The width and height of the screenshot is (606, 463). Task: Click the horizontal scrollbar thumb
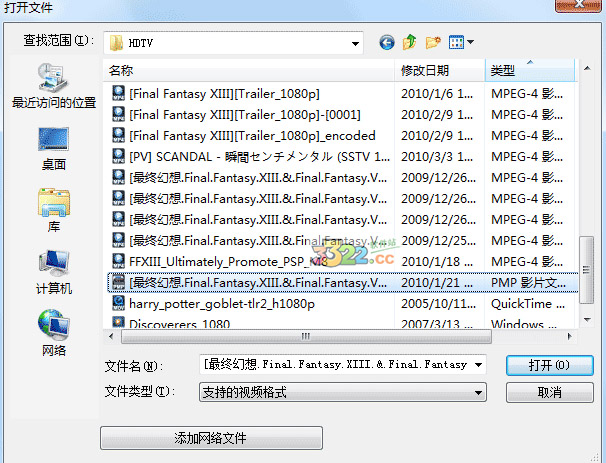click(306, 336)
